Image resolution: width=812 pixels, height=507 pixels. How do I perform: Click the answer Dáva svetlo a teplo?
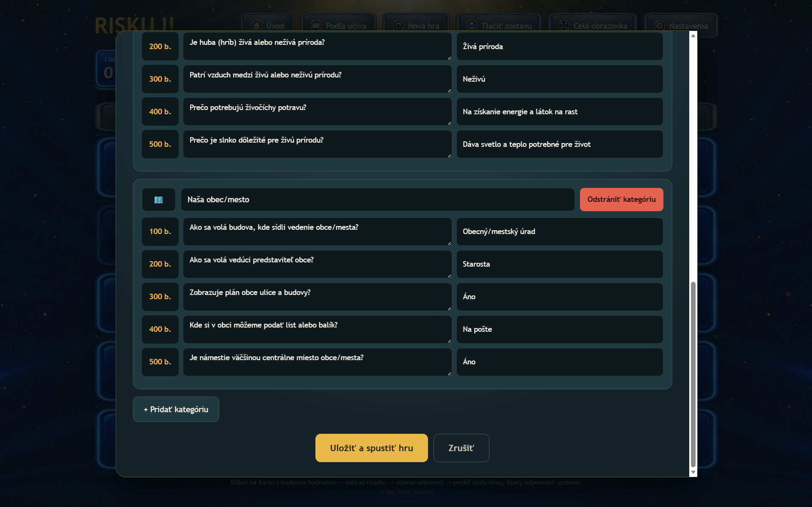point(560,144)
